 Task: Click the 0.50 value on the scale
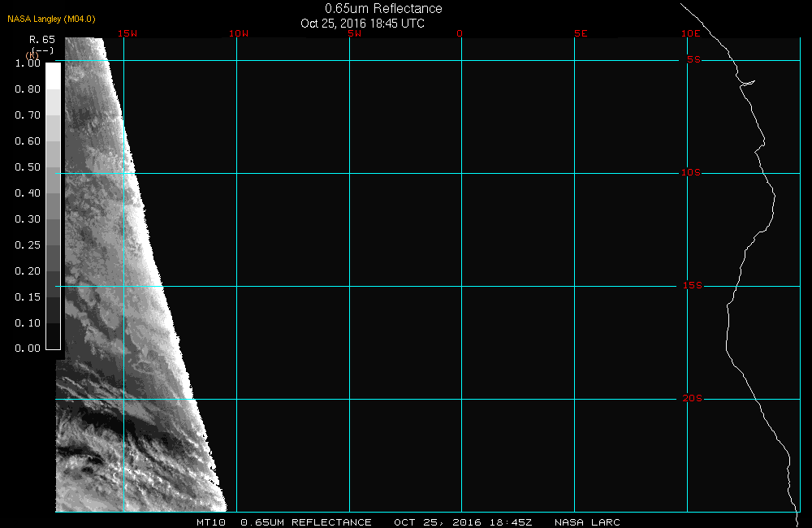(x=28, y=167)
